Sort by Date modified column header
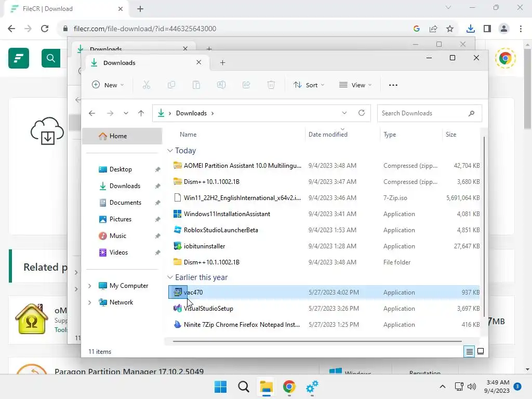The height and width of the screenshot is (399, 532). click(x=328, y=135)
